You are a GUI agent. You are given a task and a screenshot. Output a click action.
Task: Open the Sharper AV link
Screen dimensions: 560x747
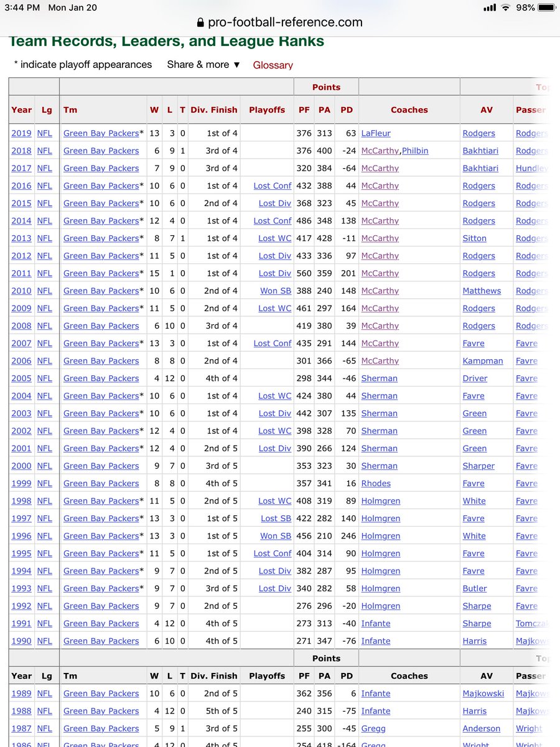(478, 466)
